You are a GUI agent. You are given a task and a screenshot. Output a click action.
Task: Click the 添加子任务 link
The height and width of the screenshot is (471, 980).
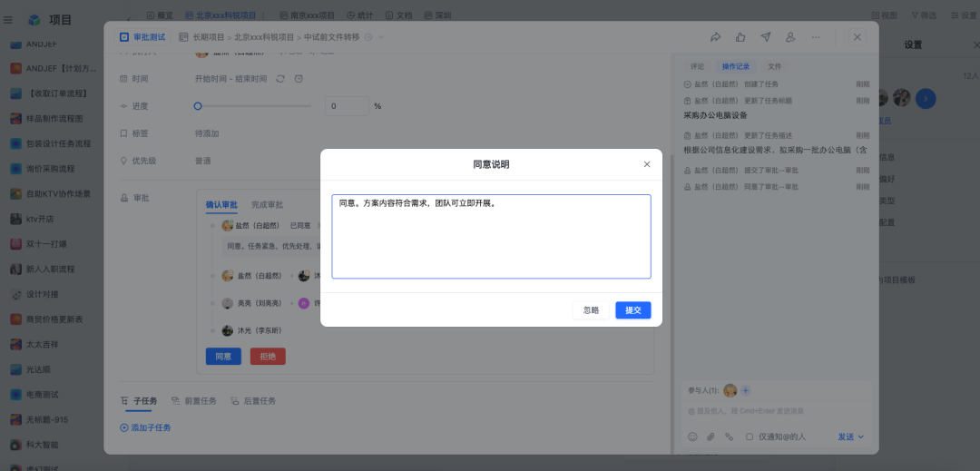coord(145,427)
